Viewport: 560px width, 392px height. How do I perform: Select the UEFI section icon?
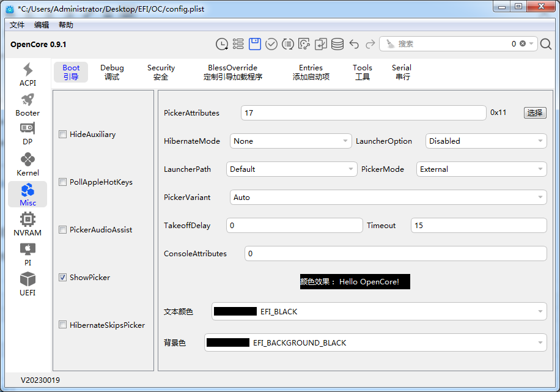point(28,284)
